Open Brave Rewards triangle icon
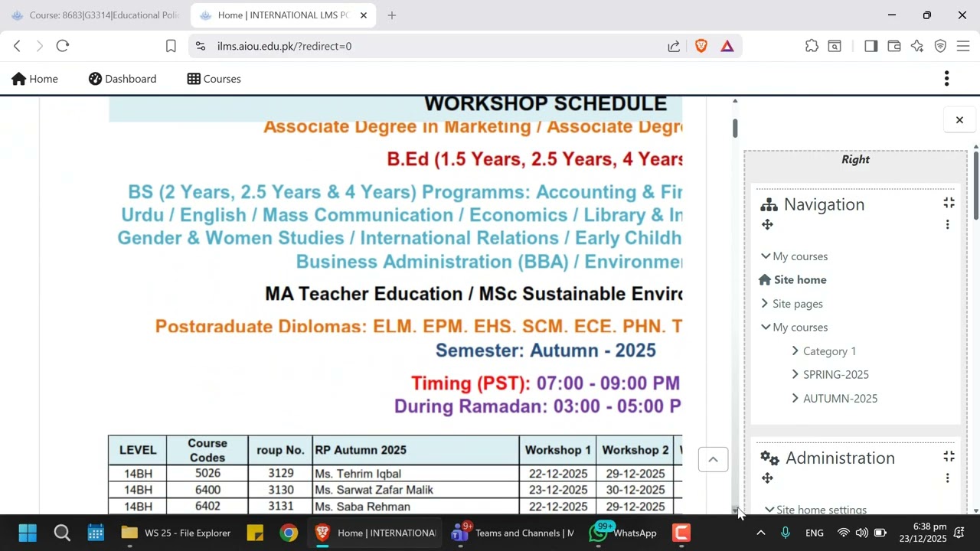 (727, 46)
